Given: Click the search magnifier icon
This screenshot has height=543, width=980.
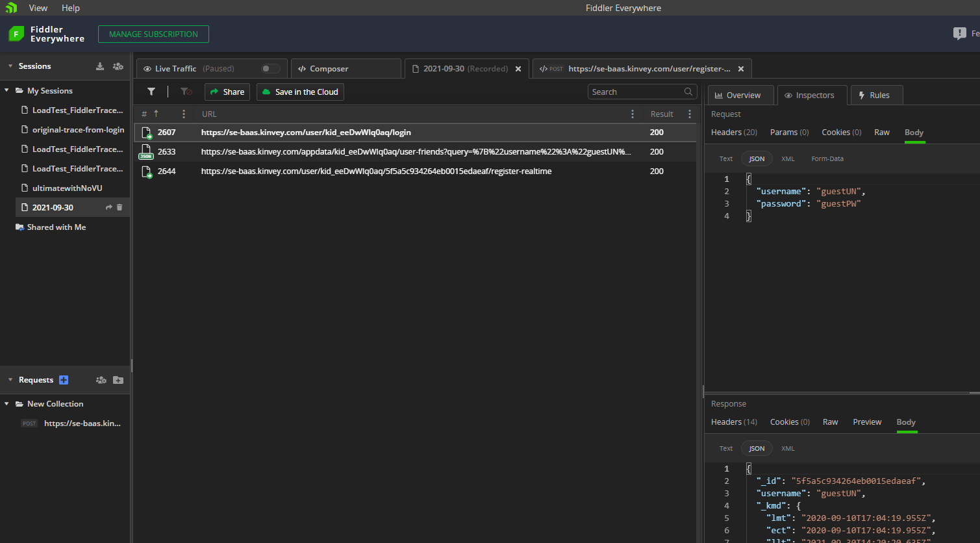Looking at the screenshot, I should coord(688,92).
